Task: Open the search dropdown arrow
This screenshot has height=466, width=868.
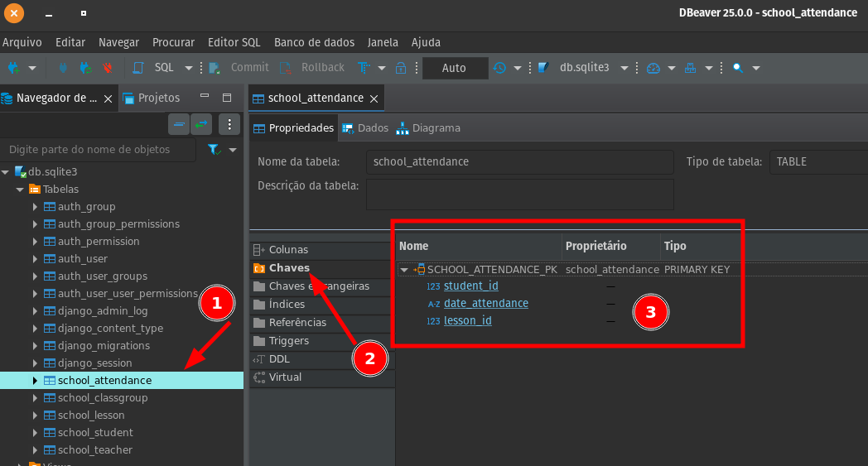Action: pos(756,68)
